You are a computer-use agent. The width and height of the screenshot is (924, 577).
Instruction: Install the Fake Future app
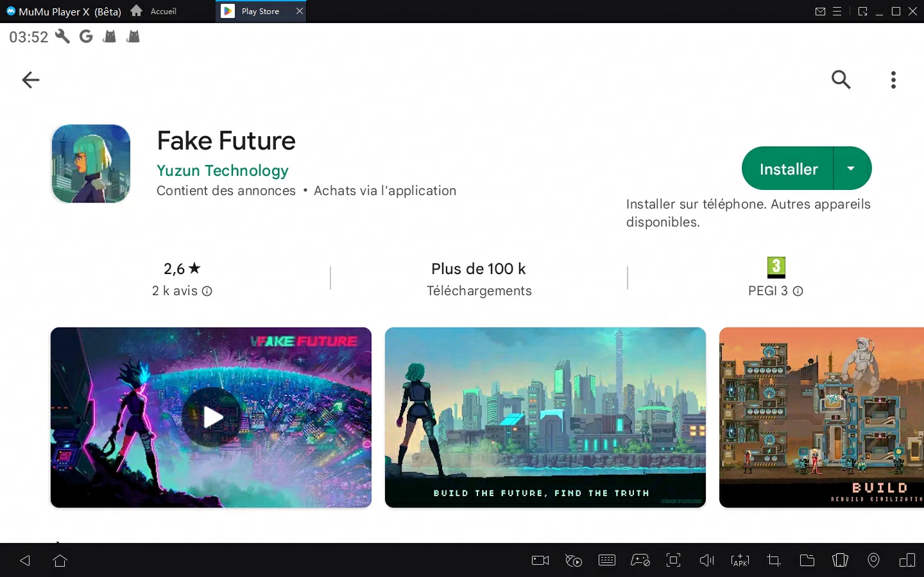pyautogui.click(x=788, y=169)
